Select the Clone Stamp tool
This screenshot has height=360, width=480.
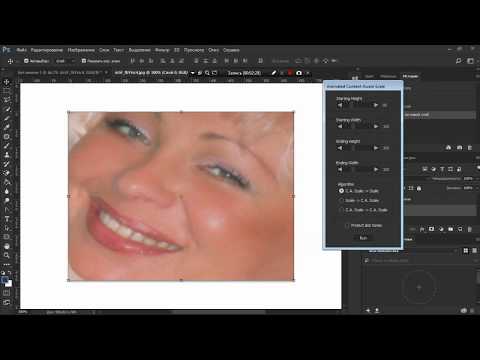(x=7, y=155)
